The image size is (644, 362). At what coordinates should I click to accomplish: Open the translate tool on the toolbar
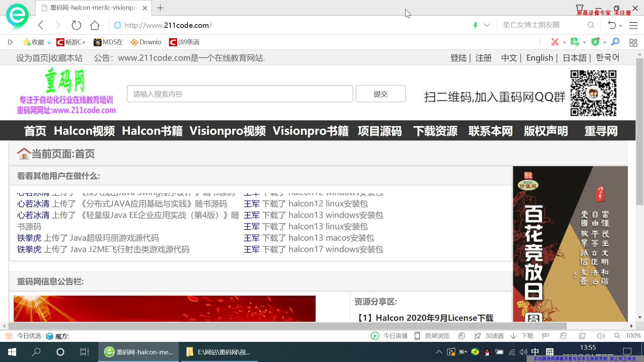click(574, 42)
